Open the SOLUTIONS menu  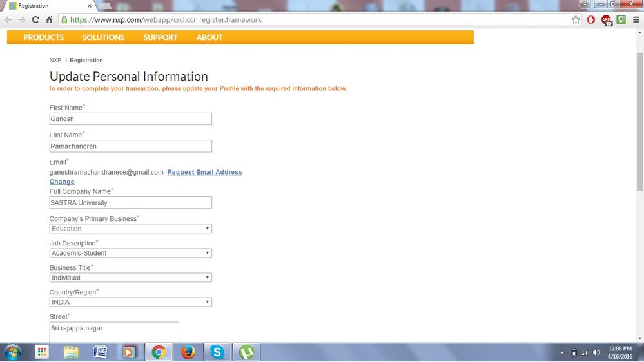pos(104,37)
